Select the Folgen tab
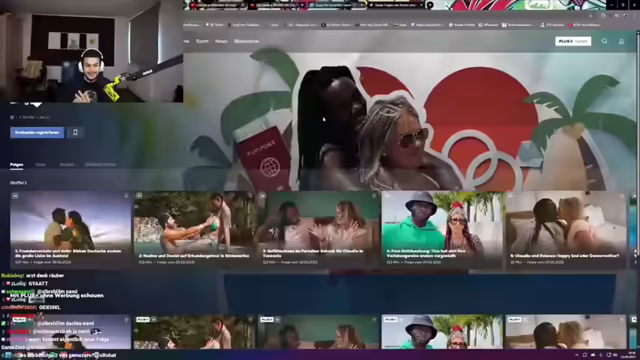This screenshot has width=640, height=360. 16,164
